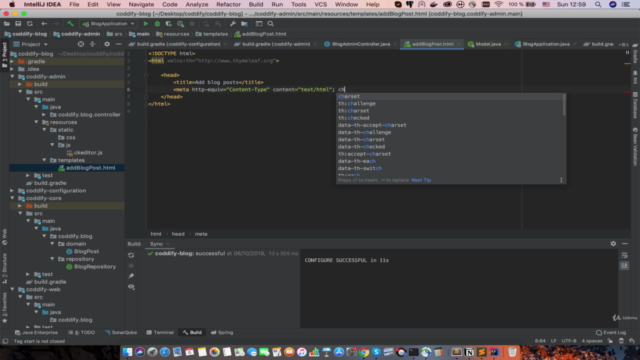Click coddify-admin in the navigation bar
The height and width of the screenshot is (360, 640).
pos(77,34)
